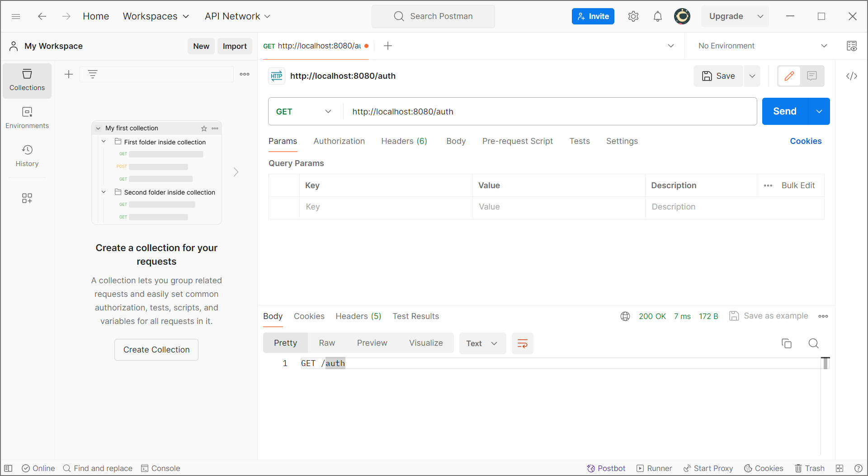Open Postbot from the status bar

point(606,468)
